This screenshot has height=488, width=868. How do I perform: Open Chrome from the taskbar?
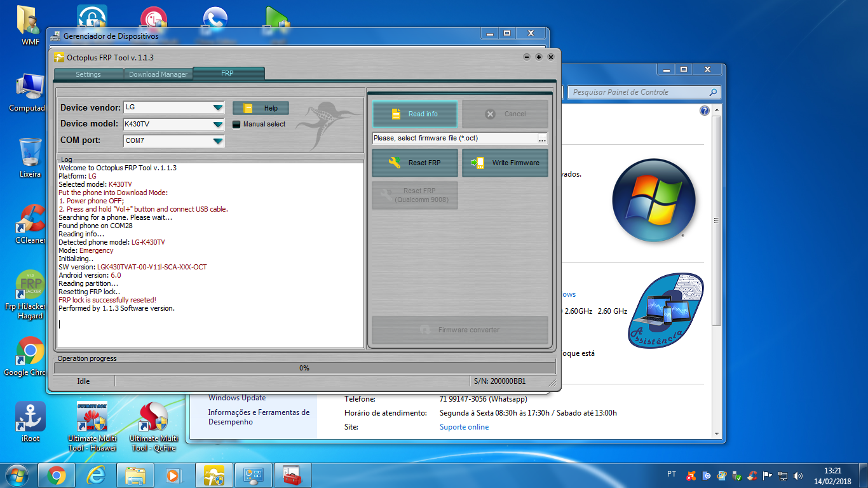[57, 475]
